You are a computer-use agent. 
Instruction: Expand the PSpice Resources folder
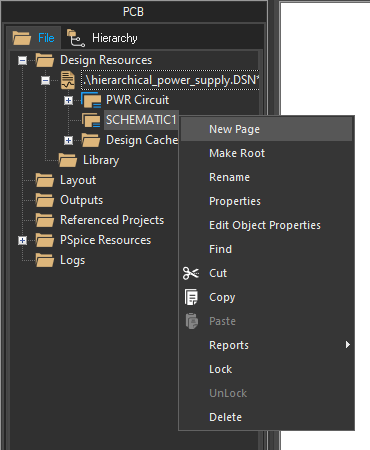(x=22, y=240)
